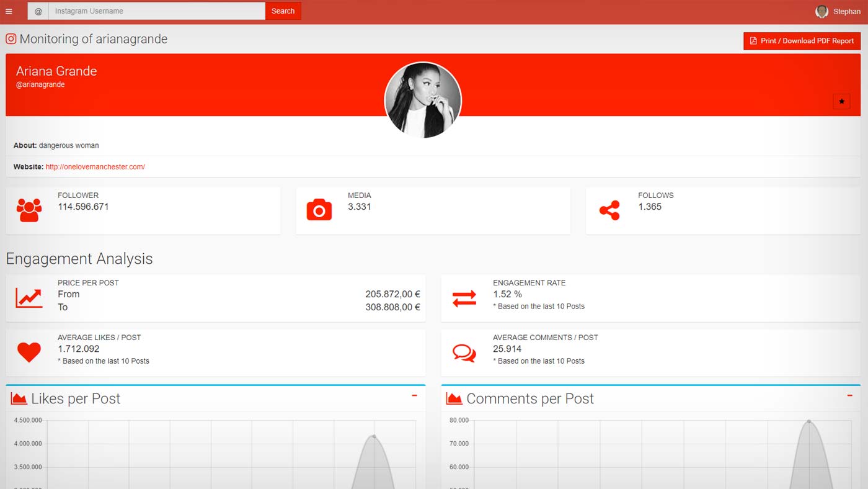Click Print / Download PDF Report button
The width and height of the screenshot is (868, 489).
tap(802, 41)
